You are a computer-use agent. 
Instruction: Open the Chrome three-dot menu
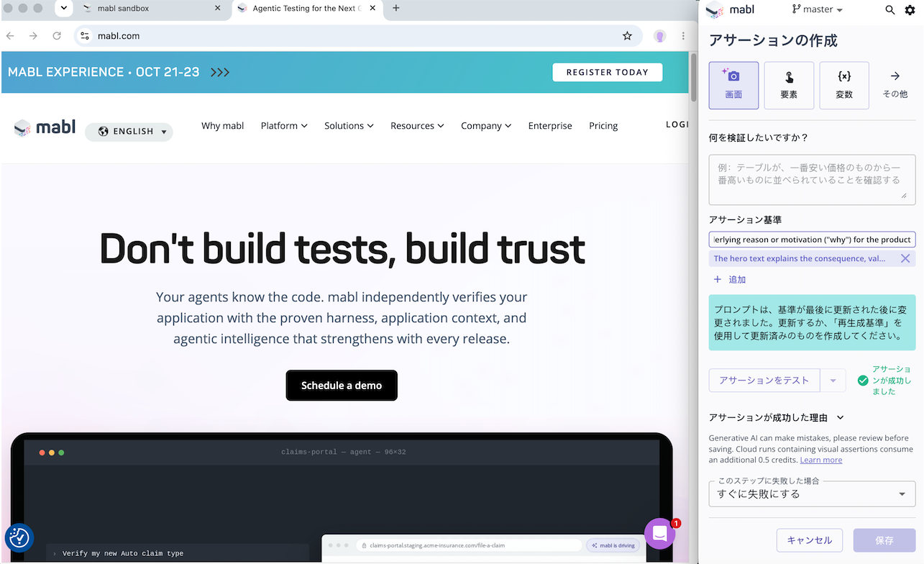click(683, 36)
